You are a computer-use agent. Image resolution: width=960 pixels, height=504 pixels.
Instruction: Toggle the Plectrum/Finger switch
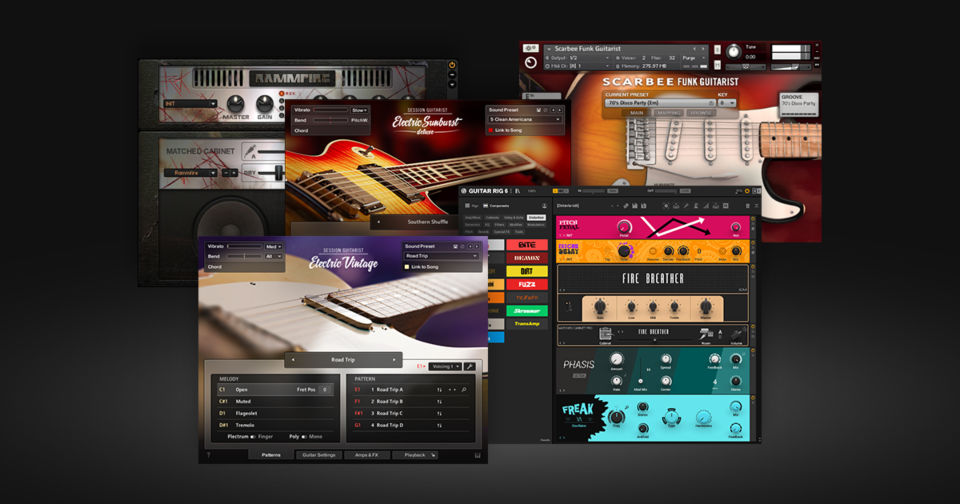pos(253,437)
